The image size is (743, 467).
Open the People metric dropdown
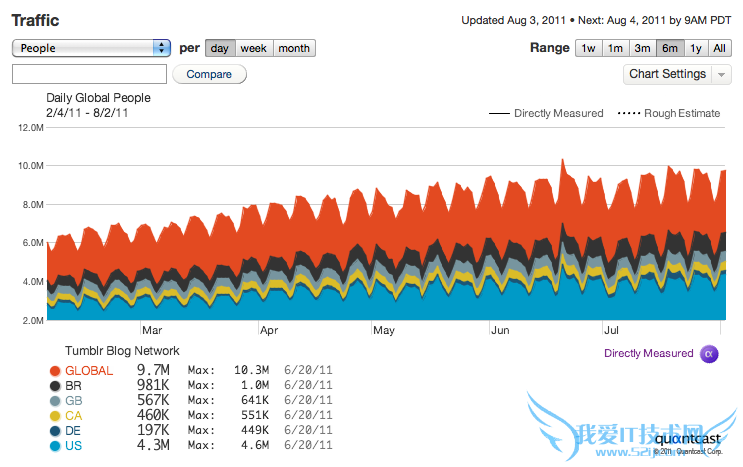point(91,48)
